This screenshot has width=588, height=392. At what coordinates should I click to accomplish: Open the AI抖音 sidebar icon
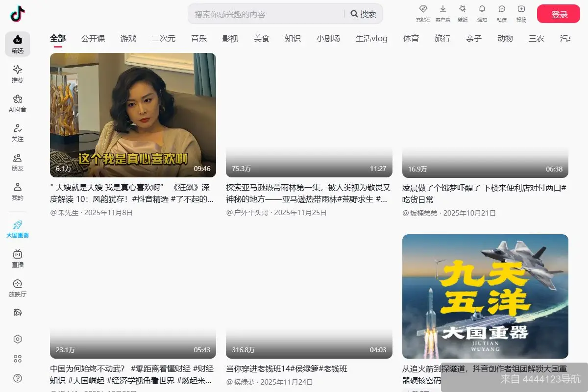pos(18,103)
